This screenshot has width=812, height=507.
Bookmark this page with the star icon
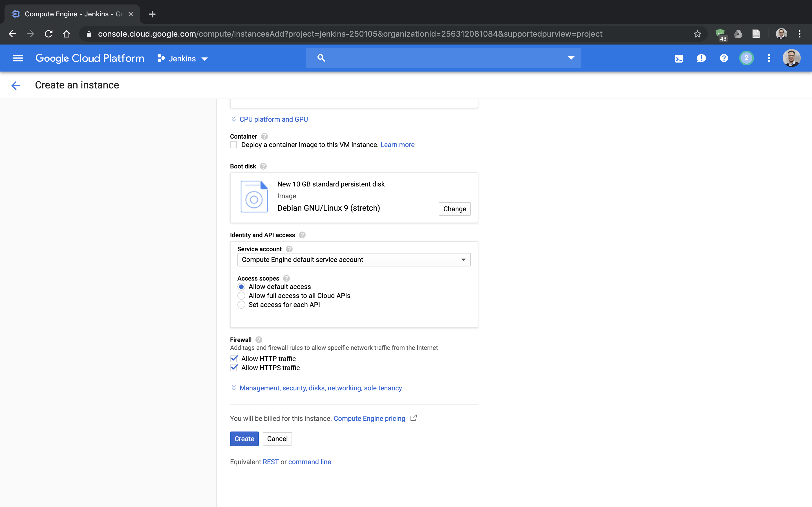(697, 34)
